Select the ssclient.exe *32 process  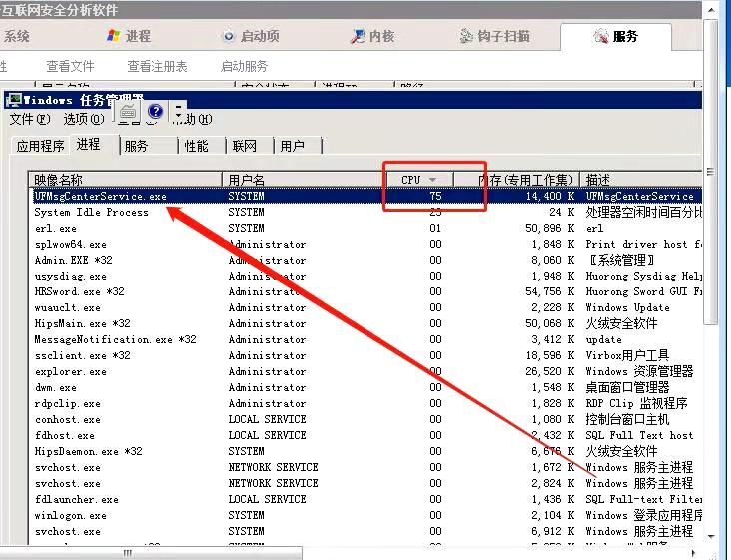pyautogui.click(x=365, y=356)
